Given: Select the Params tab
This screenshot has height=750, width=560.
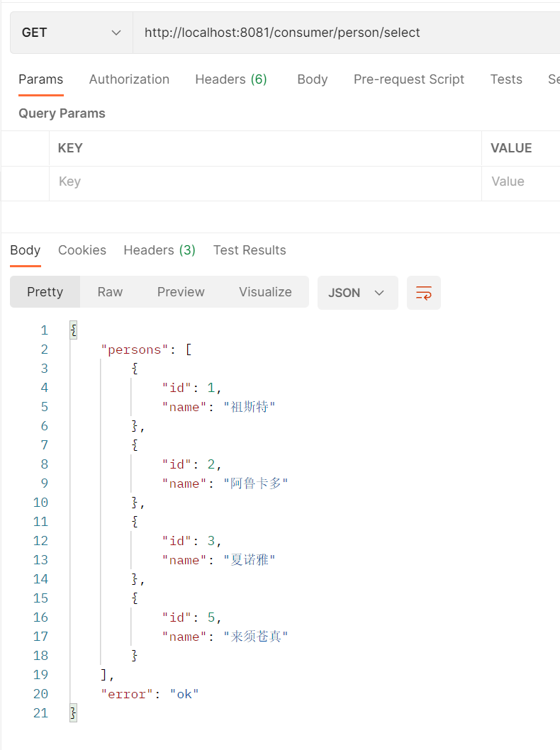Looking at the screenshot, I should [40, 79].
